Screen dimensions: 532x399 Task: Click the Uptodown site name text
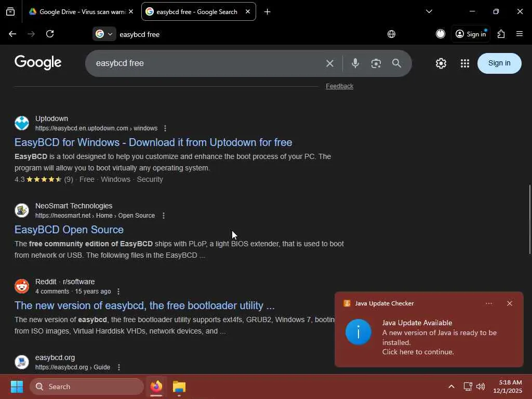click(x=51, y=119)
